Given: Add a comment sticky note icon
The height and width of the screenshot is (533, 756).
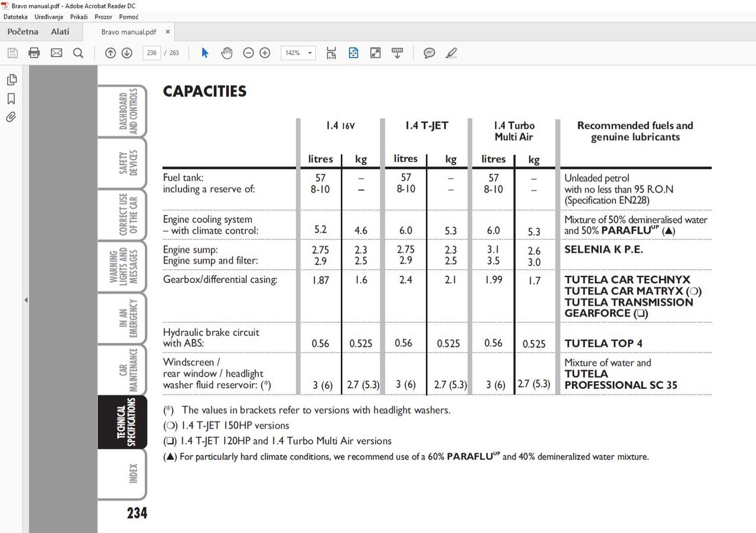Looking at the screenshot, I should [429, 53].
